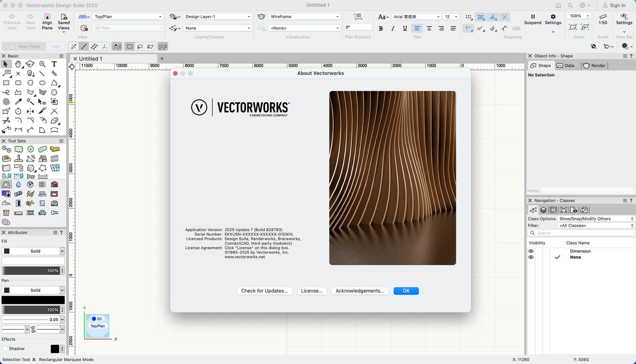Open Tool Sets gear settings icon
The image size is (636, 364).
click(x=6, y=222)
